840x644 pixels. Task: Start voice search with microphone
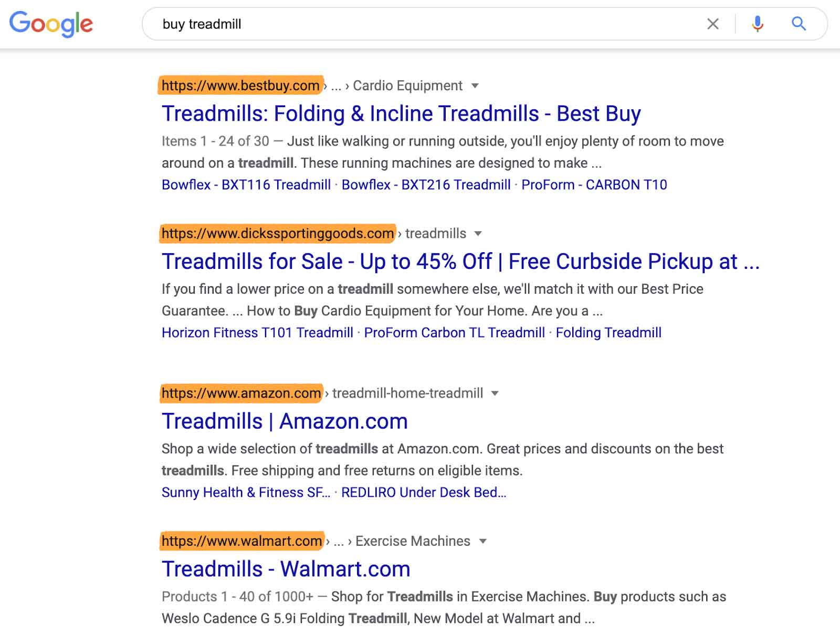757,24
